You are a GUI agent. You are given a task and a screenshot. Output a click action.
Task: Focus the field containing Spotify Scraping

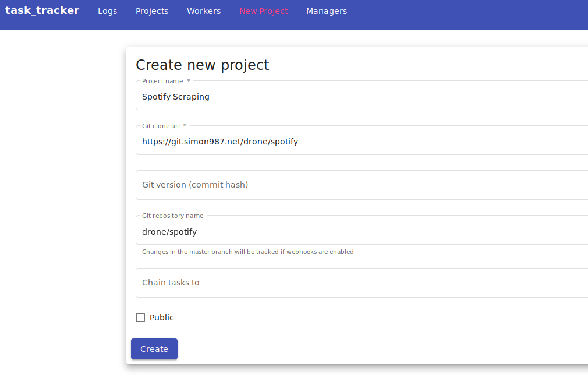(x=362, y=97)
